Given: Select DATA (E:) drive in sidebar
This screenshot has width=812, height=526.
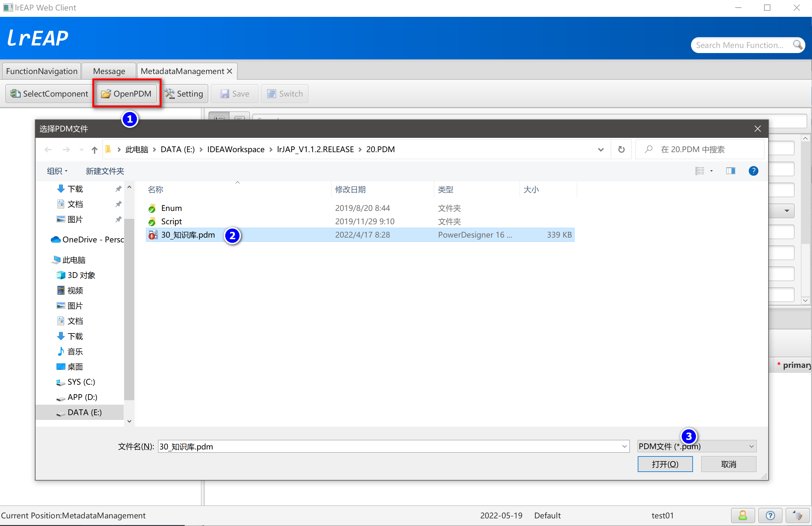Looking at the screenshot, I should point(80,412).
